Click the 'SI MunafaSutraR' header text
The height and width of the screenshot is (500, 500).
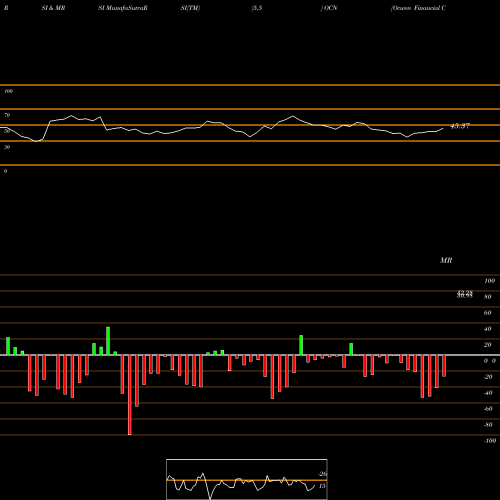[x=123, y=8]
